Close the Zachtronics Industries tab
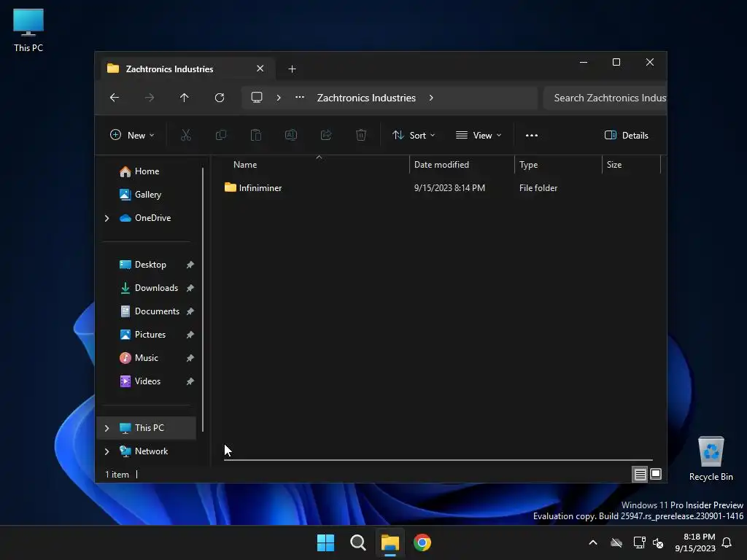Screen dimensions: 747x560 pyautogui.click(x=260, y=69)
